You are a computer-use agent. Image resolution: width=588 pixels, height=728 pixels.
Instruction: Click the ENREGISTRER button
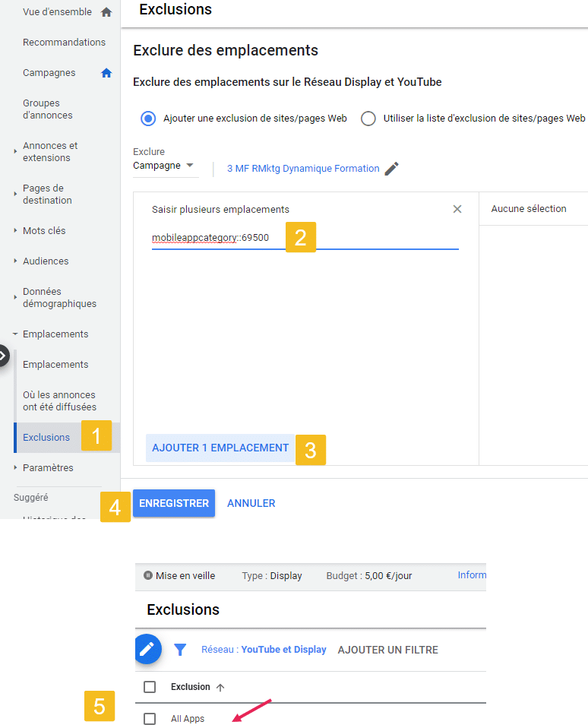[174, 503]
